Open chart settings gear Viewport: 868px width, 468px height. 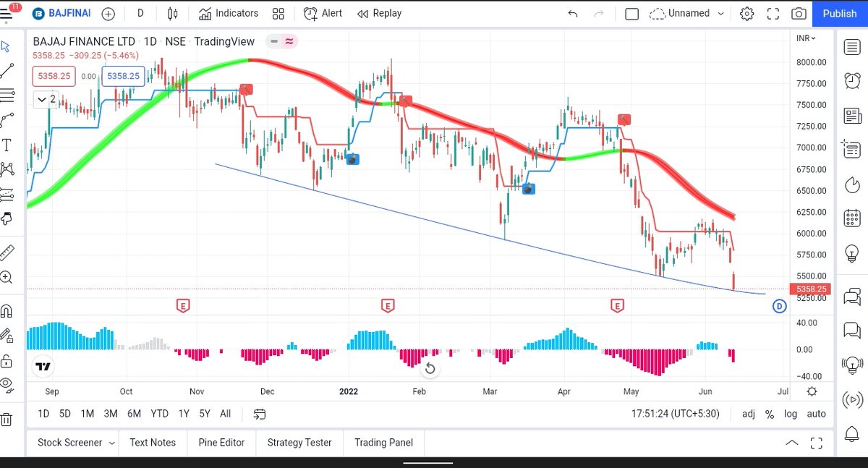coord(746,13)
